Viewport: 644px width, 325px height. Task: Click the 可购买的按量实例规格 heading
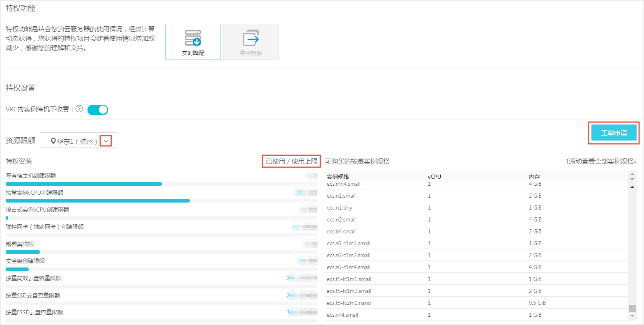(357, 161)
